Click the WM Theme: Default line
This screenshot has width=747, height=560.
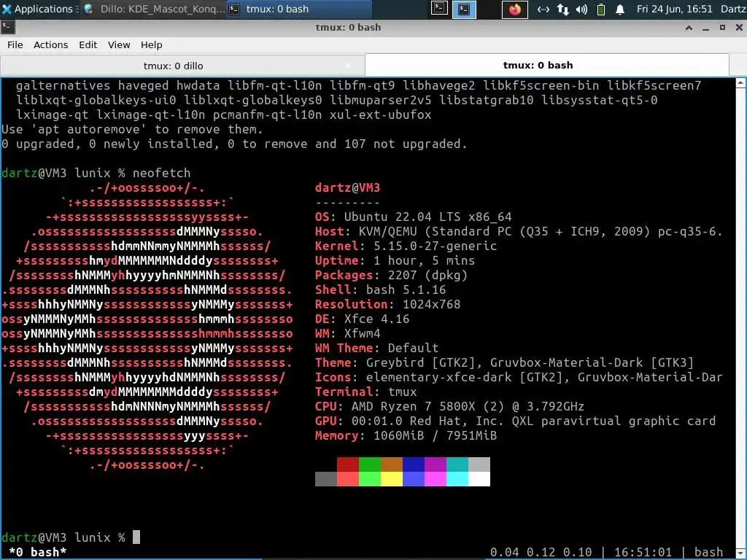tap(376, 348)
